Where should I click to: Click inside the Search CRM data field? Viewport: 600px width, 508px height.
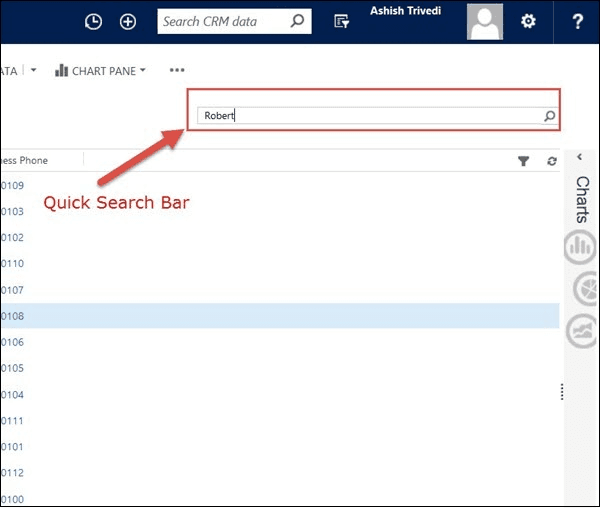[224, 21]
